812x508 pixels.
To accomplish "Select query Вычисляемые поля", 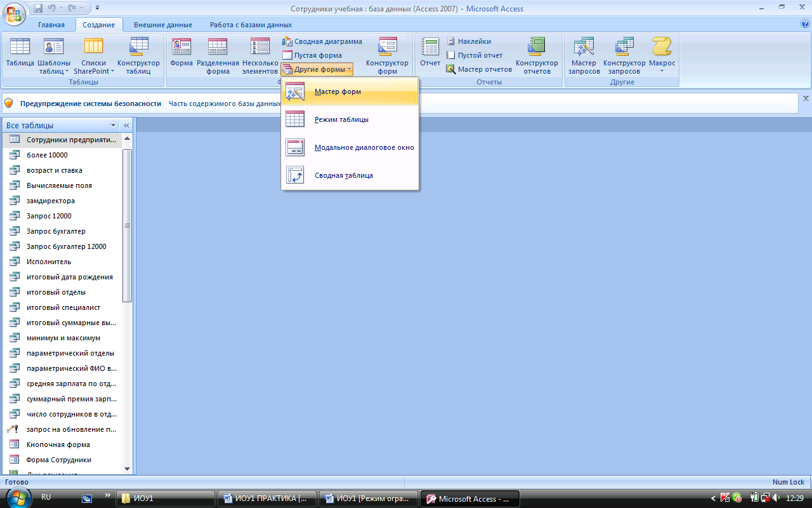I will [x=63, y=185].
